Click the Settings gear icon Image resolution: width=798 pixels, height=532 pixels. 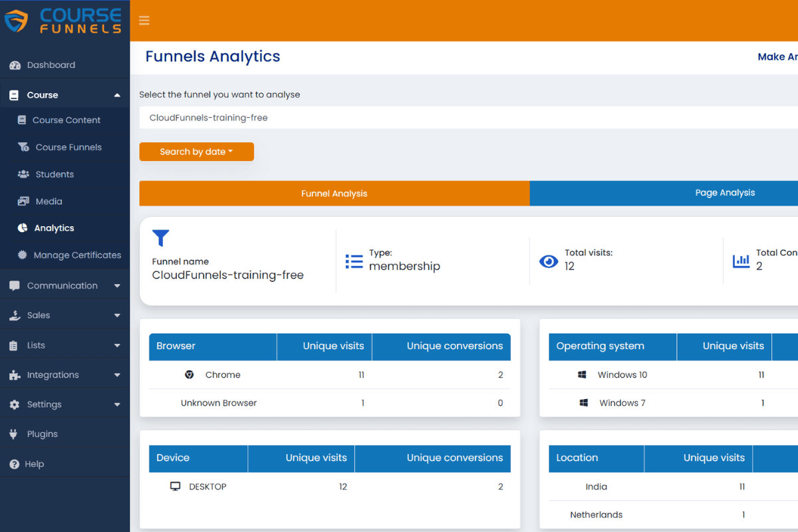coord(15,404)
